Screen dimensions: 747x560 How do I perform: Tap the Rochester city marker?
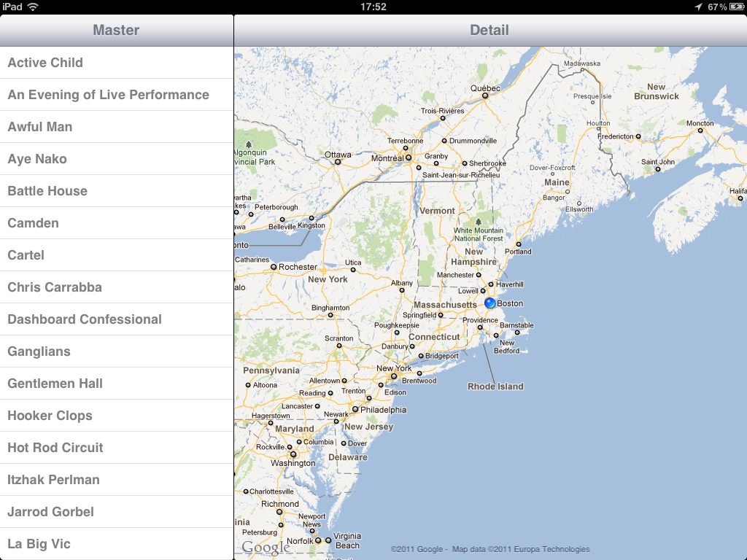click(x=274, y=267)
